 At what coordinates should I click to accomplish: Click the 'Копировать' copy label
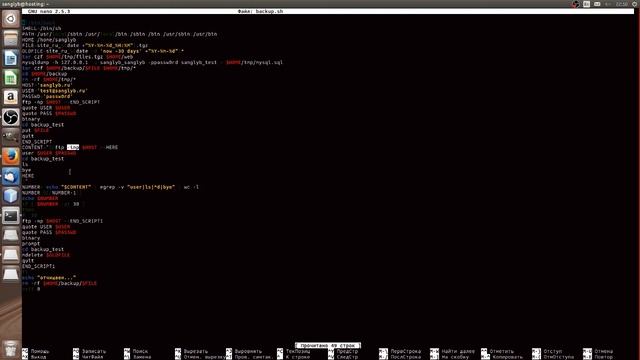coord(507,357)
